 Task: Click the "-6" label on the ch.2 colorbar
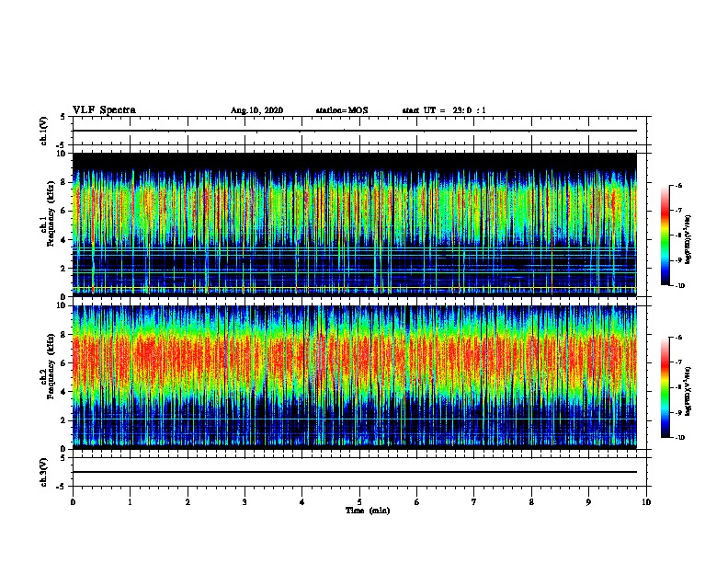pos(678,338)
